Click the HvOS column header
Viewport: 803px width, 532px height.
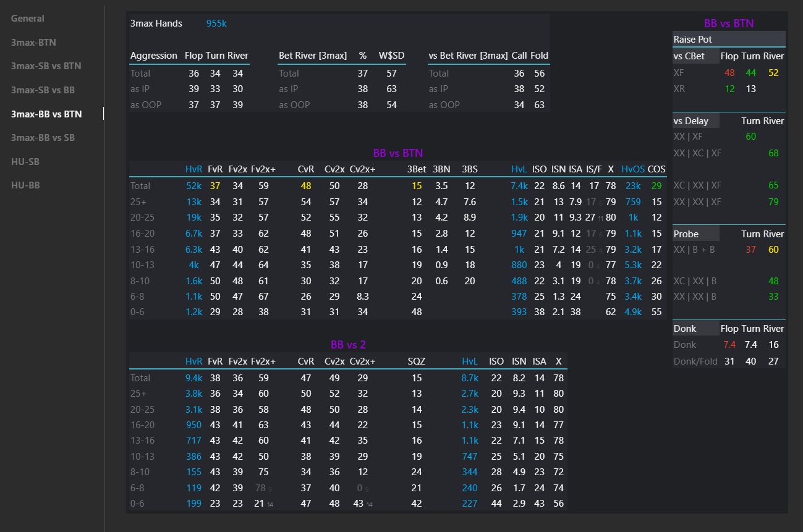pyautogui.click(x=632, y=169)
